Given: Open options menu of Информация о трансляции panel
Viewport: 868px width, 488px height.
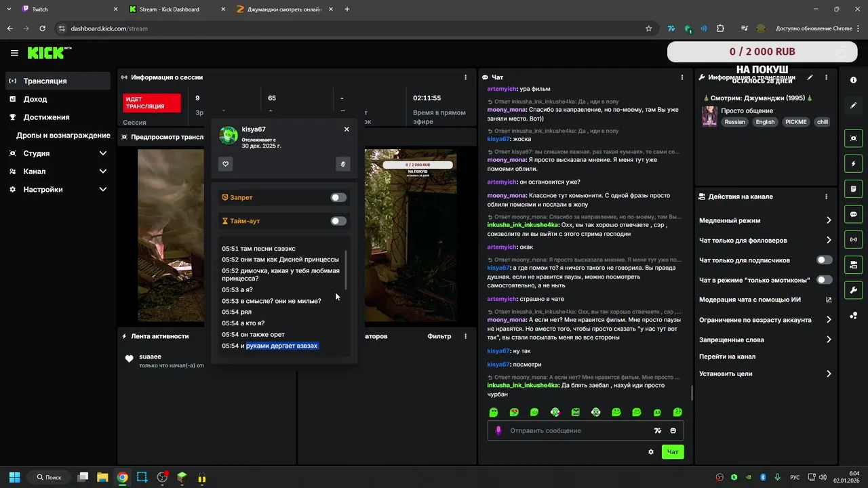Looking at the screenshot, I should pyautogui.click(x=826, y=78).
